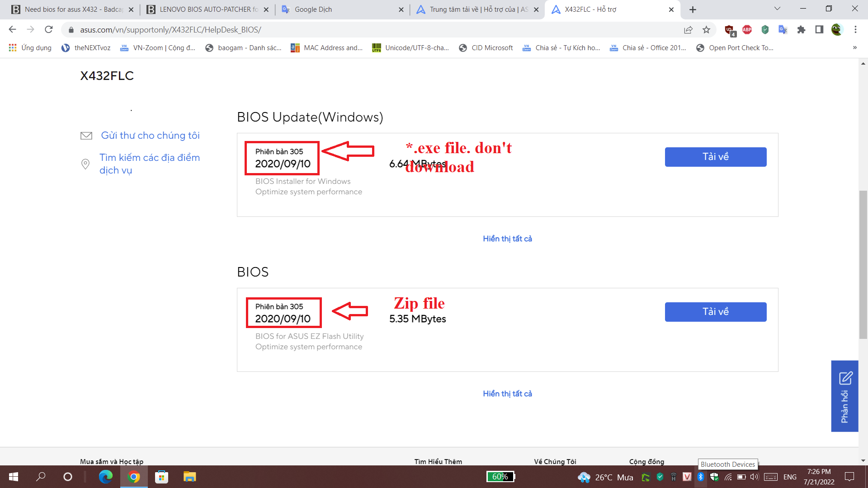
Task: Toggle the browser side panel icon
Action: click(x=819, y=30)
